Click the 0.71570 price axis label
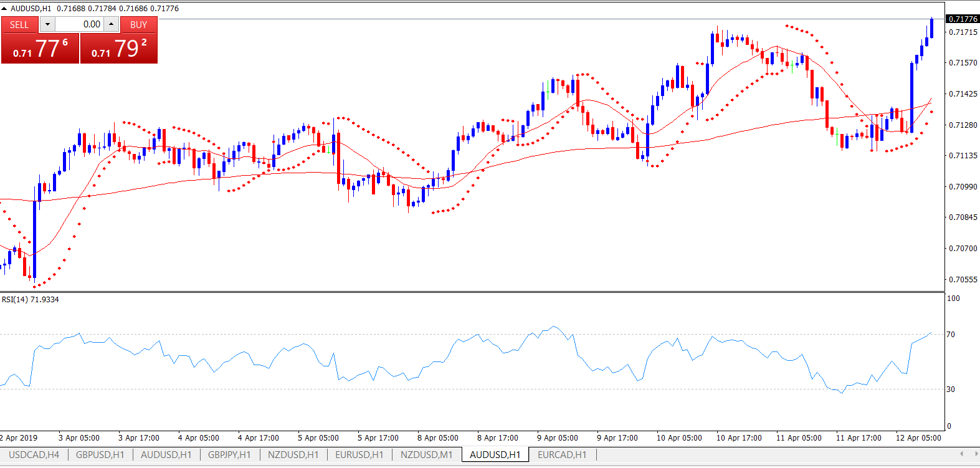The width and height of the screenshot is (980, 468). tap(963, 63)
